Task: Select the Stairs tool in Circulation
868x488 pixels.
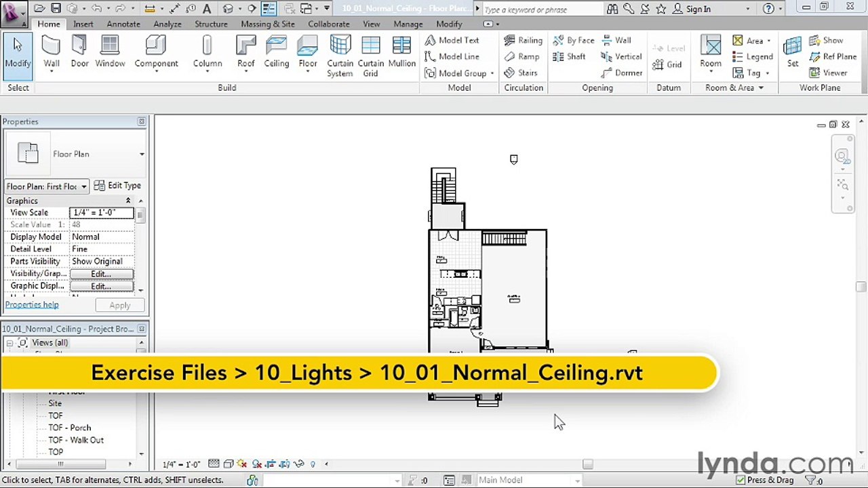Action: click(521, 73)
